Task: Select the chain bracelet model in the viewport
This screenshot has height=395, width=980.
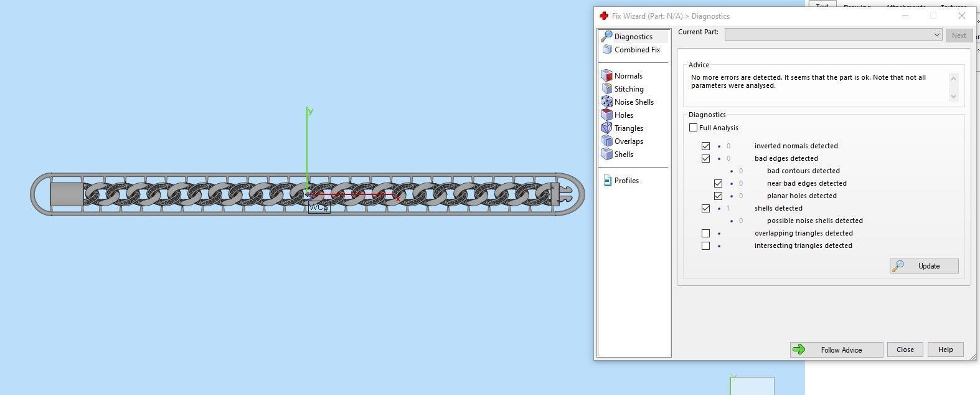Action: pyautogui.click(x=308, y=194)
